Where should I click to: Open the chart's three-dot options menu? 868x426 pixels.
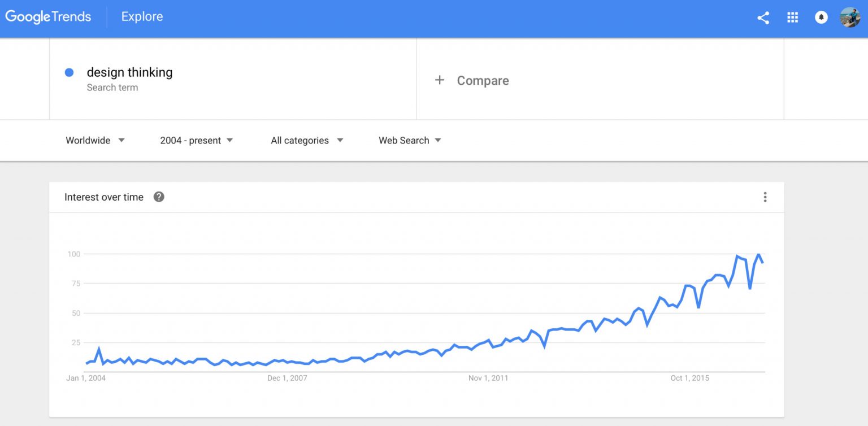click(x=765, y=197)
